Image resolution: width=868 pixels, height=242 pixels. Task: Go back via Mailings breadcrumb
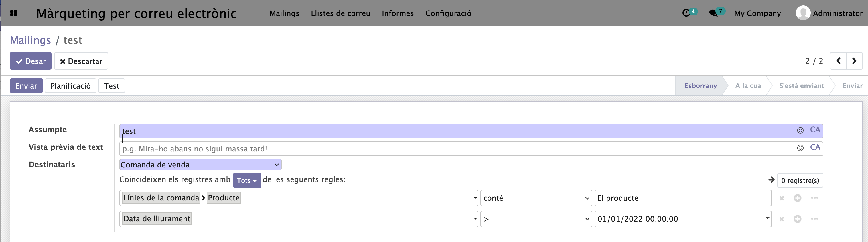click(30, 40)
